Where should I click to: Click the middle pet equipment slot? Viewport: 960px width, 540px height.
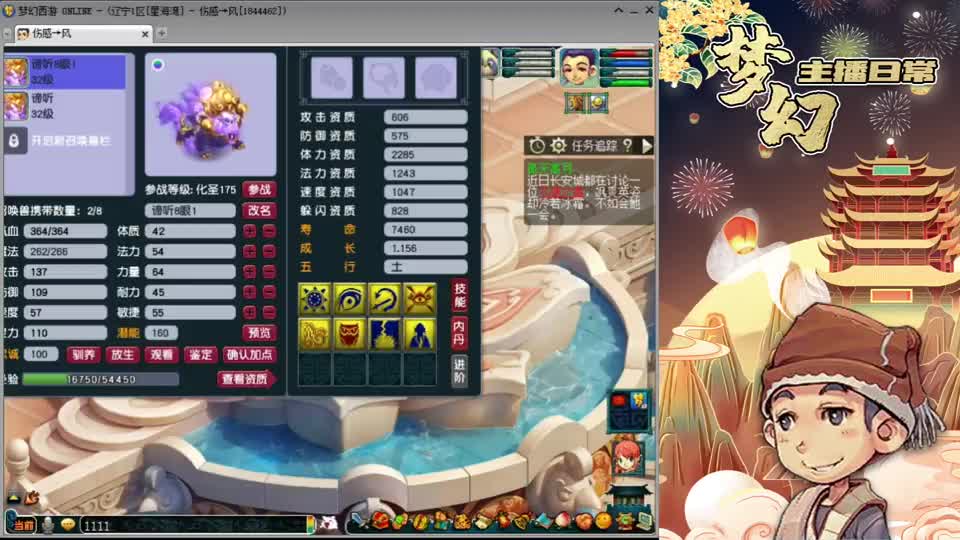(x=384, y=78)
